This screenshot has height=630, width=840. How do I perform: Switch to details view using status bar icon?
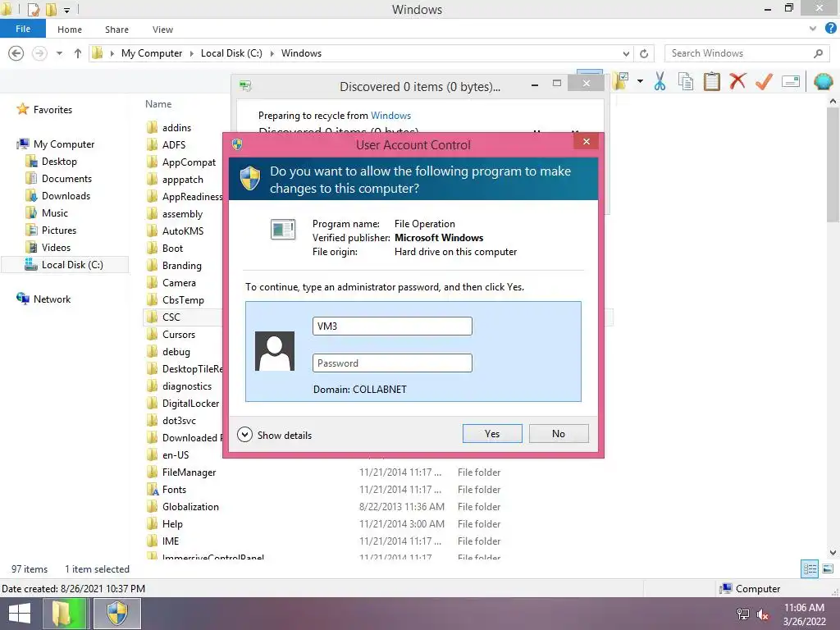[810, 568]
